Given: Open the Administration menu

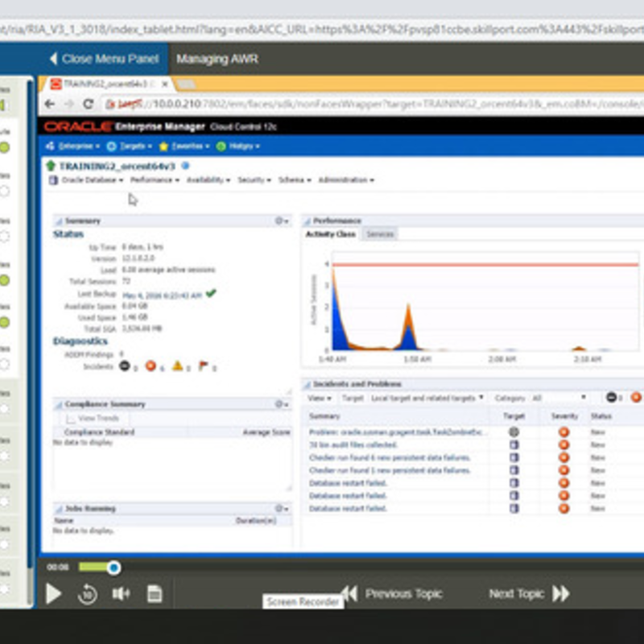Looking at the screenshot, I should [346, 180].
